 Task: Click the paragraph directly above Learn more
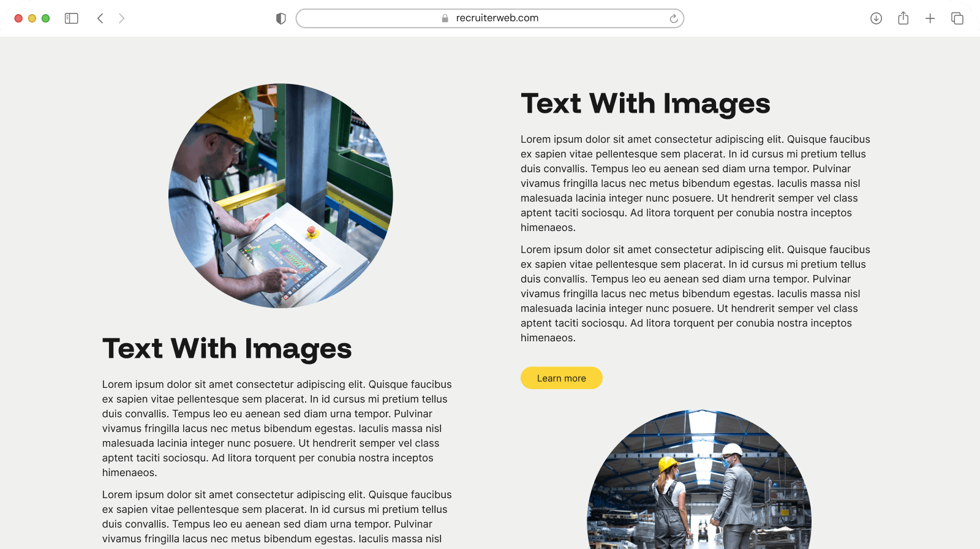click(696, 293)
